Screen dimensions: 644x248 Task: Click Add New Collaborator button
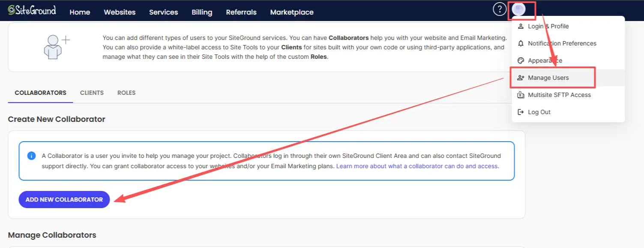coord(64,200)
